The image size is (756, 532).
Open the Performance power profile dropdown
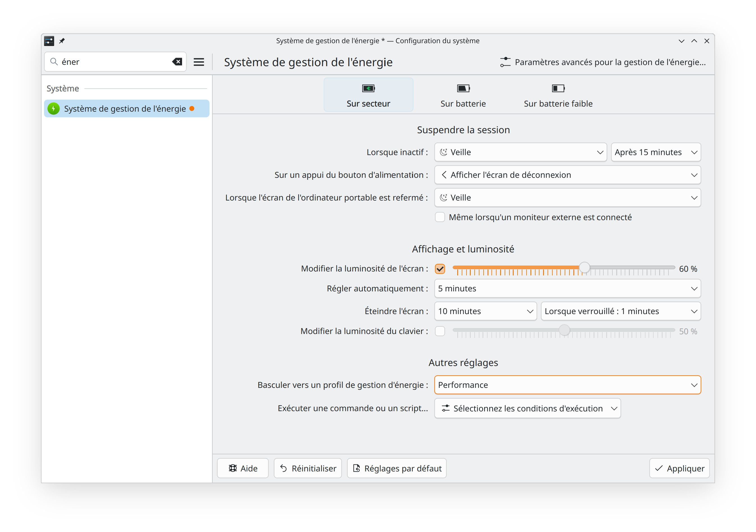[568, 385]
